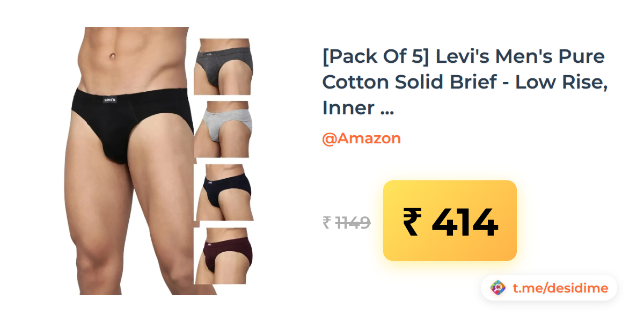This screenshot has width=644, height=322.
Task: Click the struck-through 1149 original price
Action: point(353,222)
